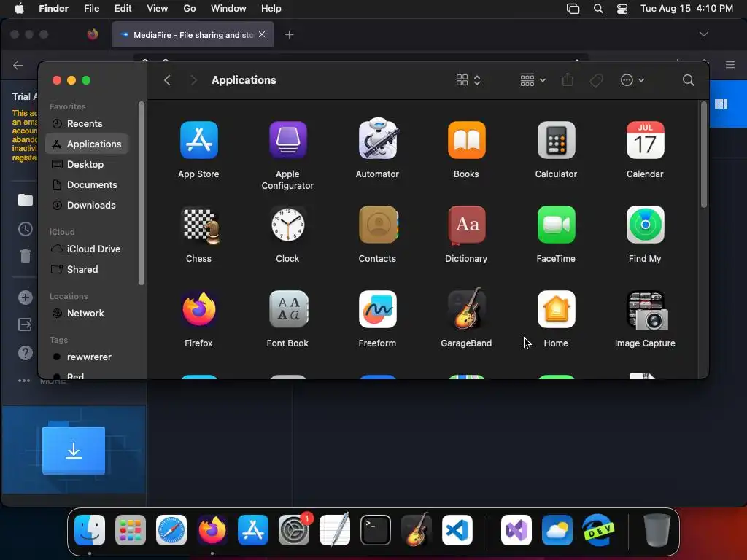Image resolution: width=747 pixels, height=560 pixels.
Task: Open Microsoft Edge Dev from the Dock
Action: tap(598, 529)
